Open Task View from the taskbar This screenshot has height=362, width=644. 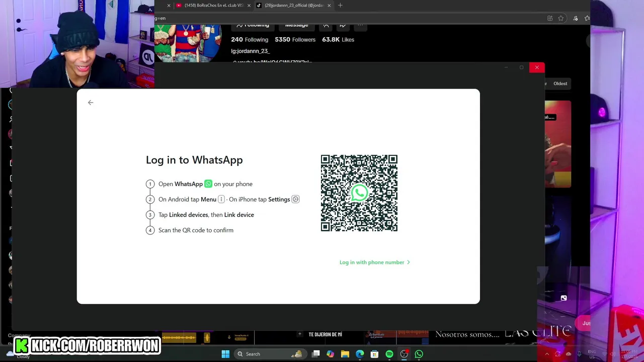315,354
